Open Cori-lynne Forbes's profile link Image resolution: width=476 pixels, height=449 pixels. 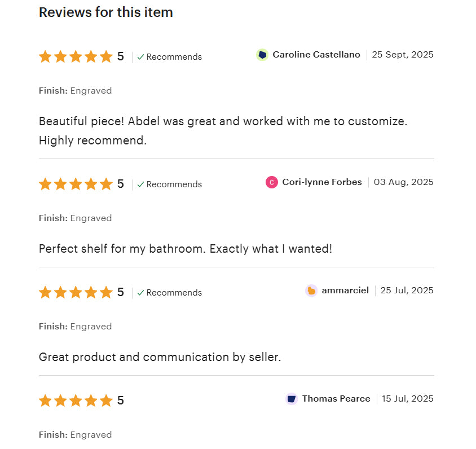click(322, 182)
